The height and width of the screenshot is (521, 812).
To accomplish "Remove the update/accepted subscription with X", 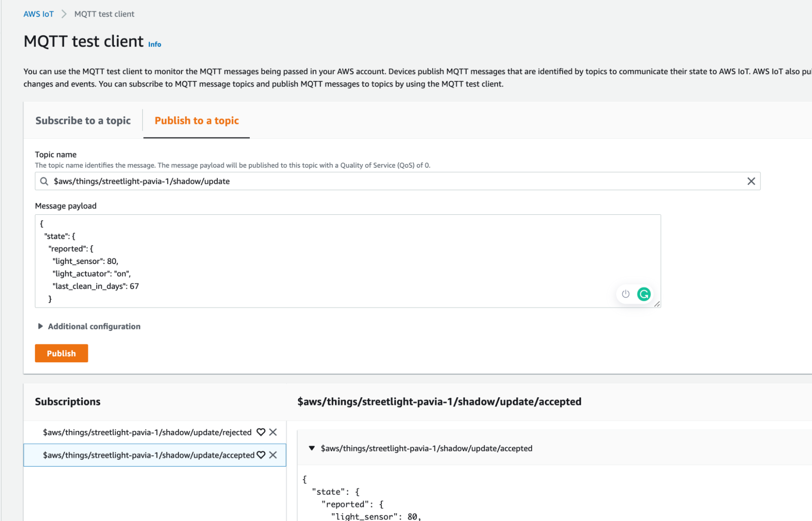I will point(273,455).
